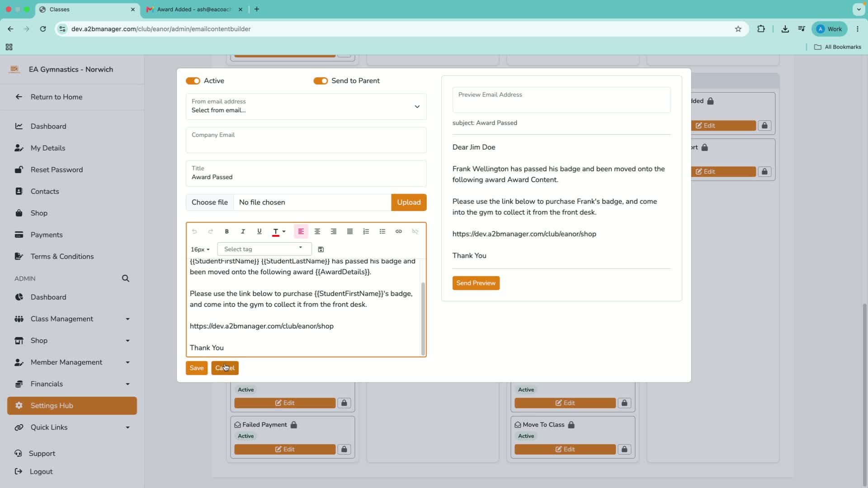Toggle bold formatting in editor toolbar
The height and width of the screenshot is (488, 868).
pos(227,231)
